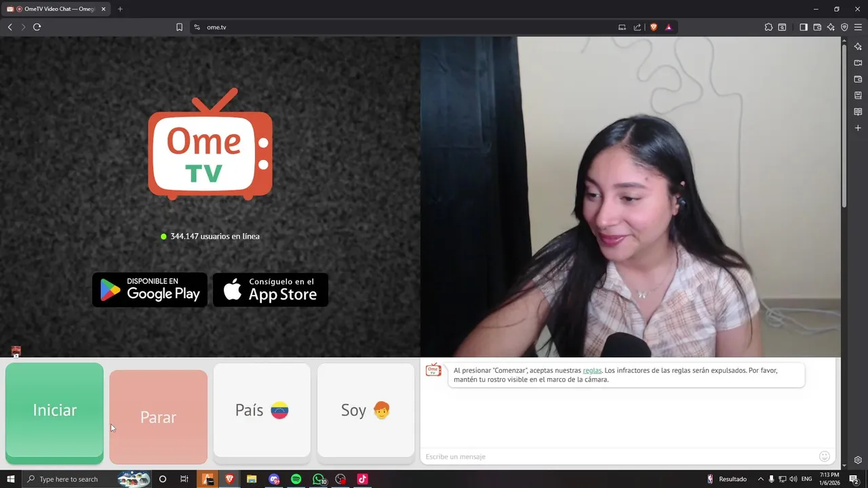Click the tab search toolbar icon
The height and width of the screenshot is (488, 868).
782,27
